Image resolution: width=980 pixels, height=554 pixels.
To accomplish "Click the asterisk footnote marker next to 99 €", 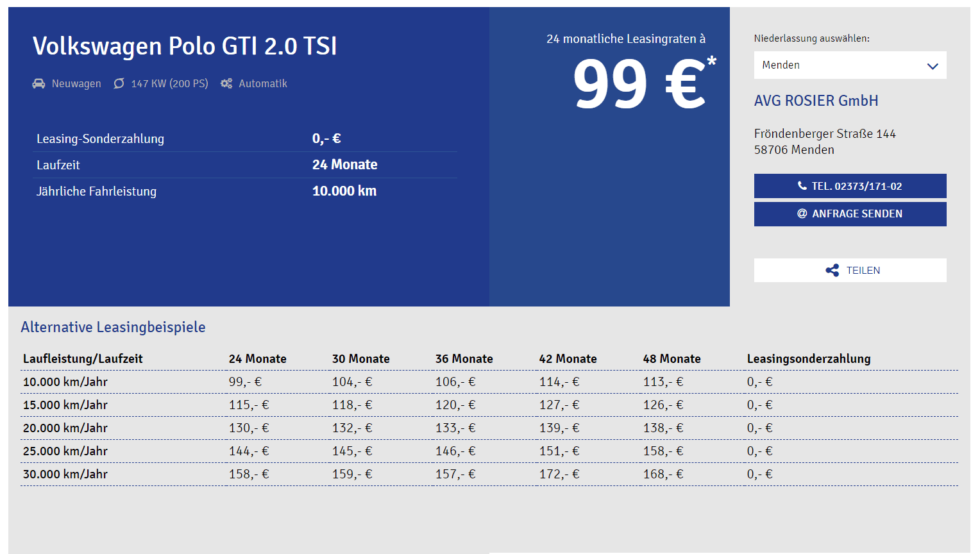I will coord(711,62).
